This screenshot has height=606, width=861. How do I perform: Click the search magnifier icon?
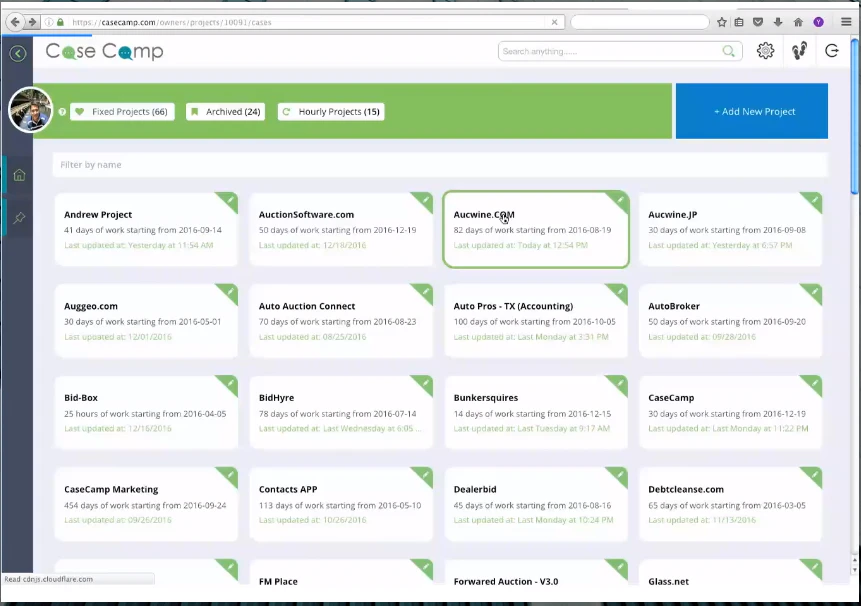click(729, 51)
